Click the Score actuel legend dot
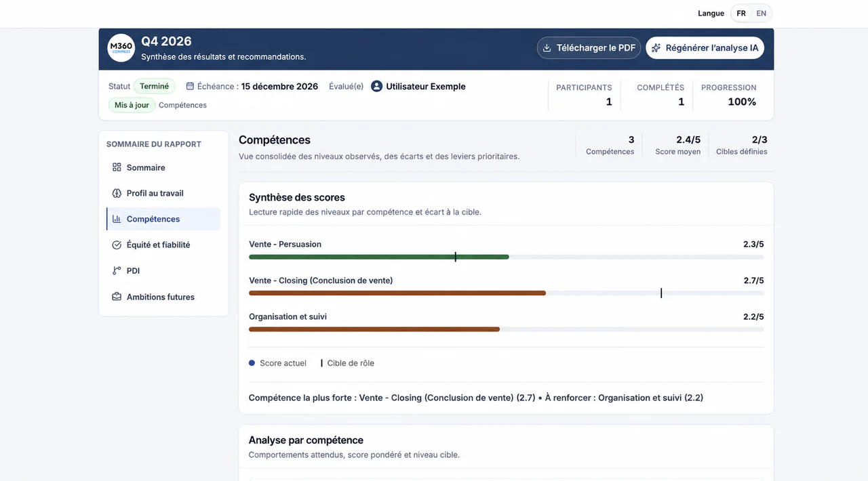Image resolution: width=868 pixels, height=481 pixels. [252, 363]
